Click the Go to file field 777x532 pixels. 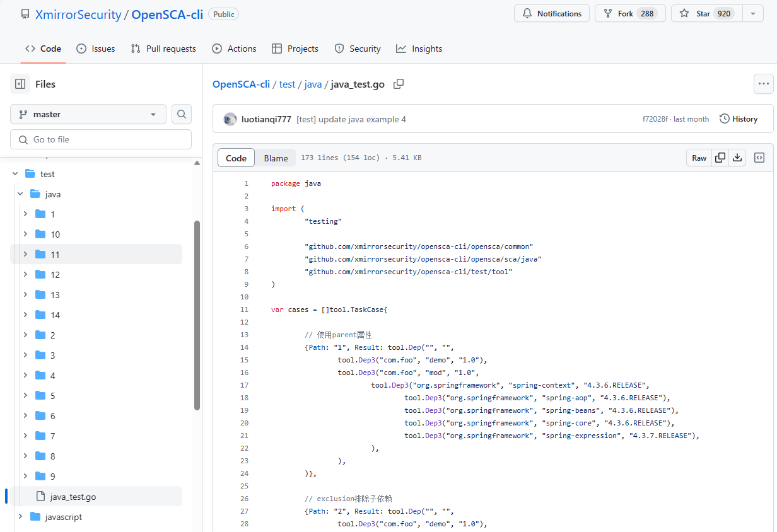point(100,139)
